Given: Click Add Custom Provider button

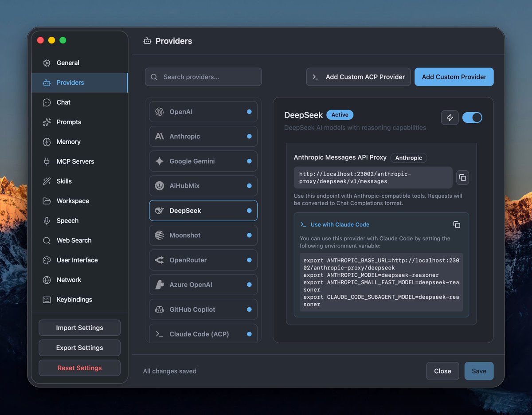Looking at the screenshot, I should (x=454, y=77).
